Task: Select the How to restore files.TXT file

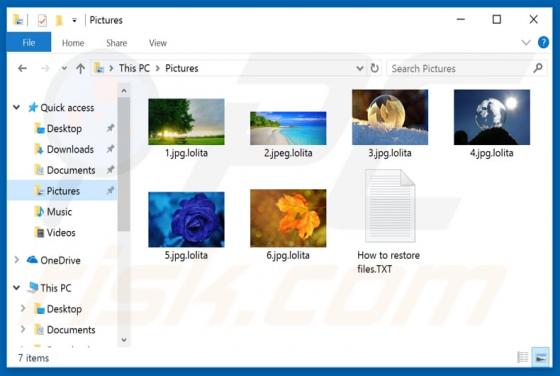Action: [390, 222]
